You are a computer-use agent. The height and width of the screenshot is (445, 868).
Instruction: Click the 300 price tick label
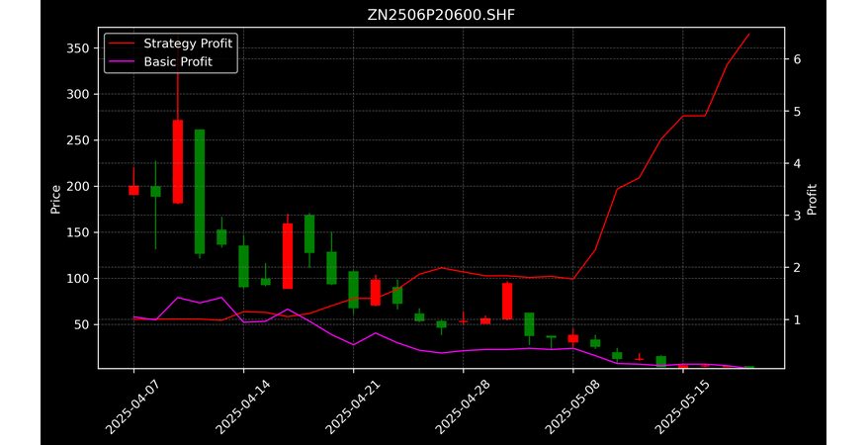tap(77, 94)
